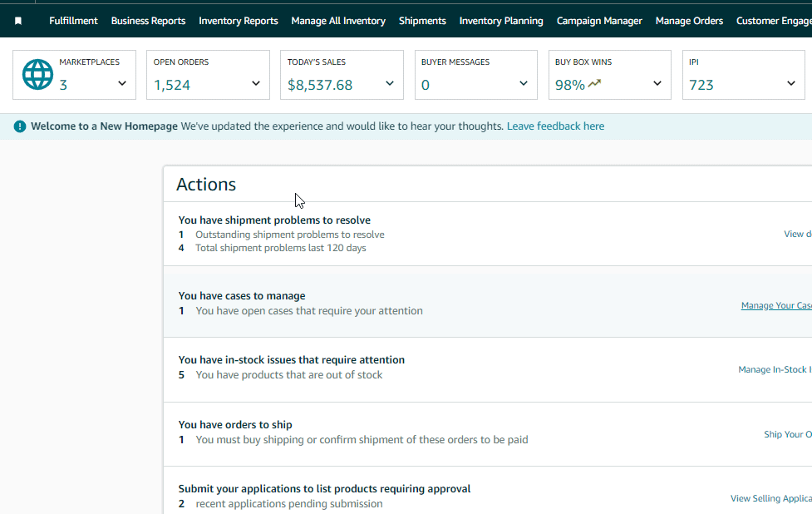
Task: Click the Leave feedback here link
Action: 555,126
